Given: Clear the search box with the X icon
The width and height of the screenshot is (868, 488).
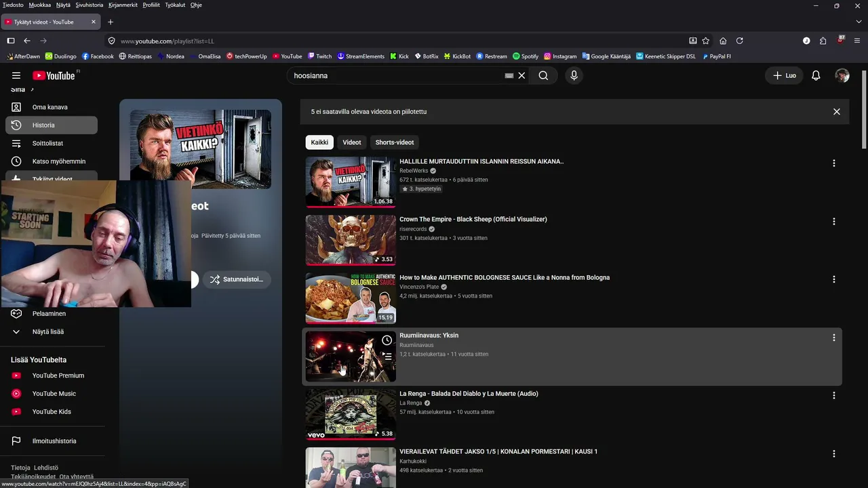Looking at the screenshot, I should (x=521, y=76).
